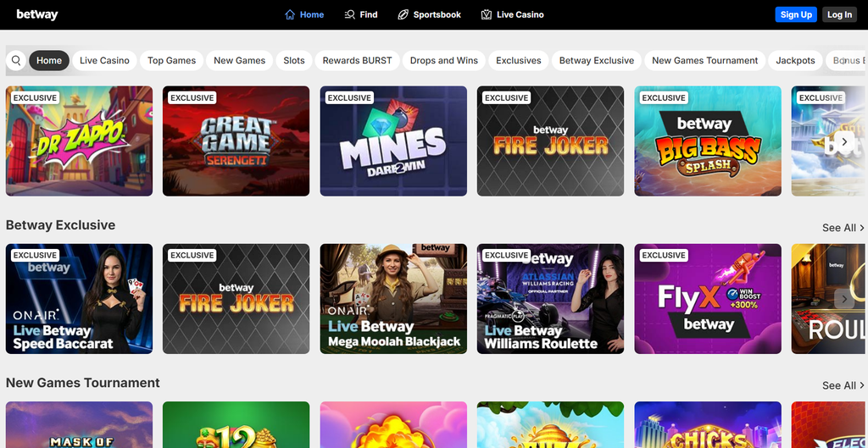Open Live Casino in the top navigation
Image resolution: width=868 pixels, height=448 pixels.
pyautogui.click(x=512, y=15)
